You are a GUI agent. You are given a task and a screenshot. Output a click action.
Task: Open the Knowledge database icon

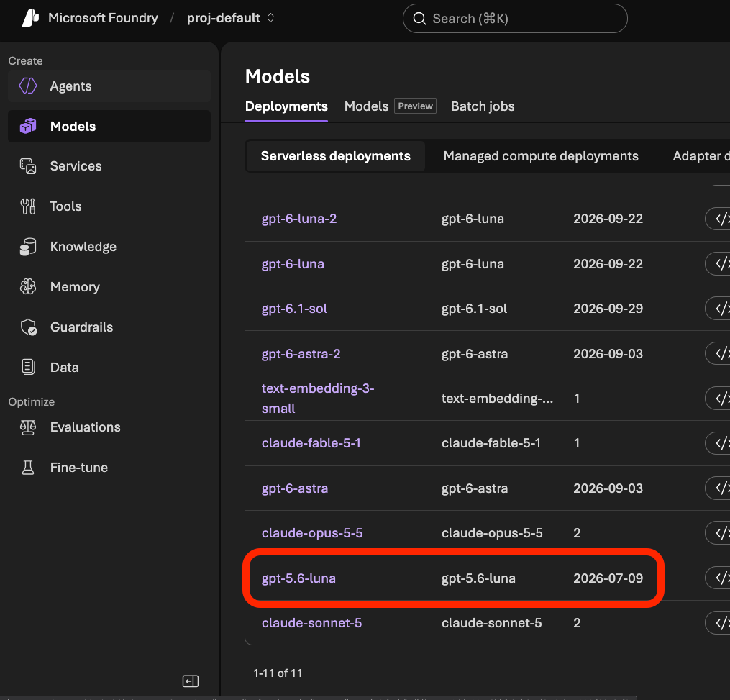28,247
